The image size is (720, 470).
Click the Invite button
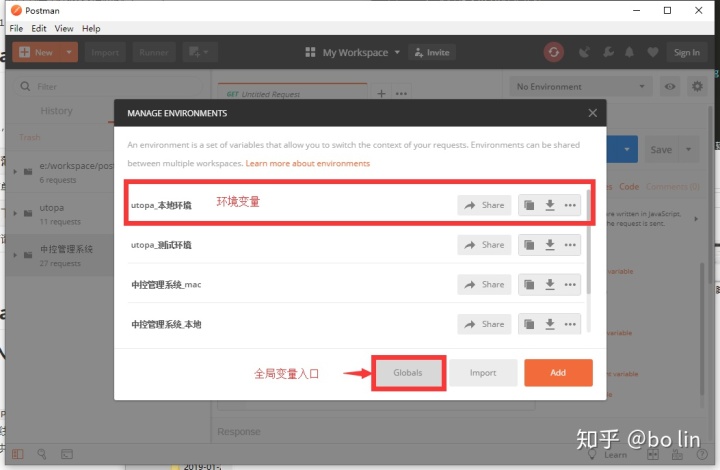432,52
